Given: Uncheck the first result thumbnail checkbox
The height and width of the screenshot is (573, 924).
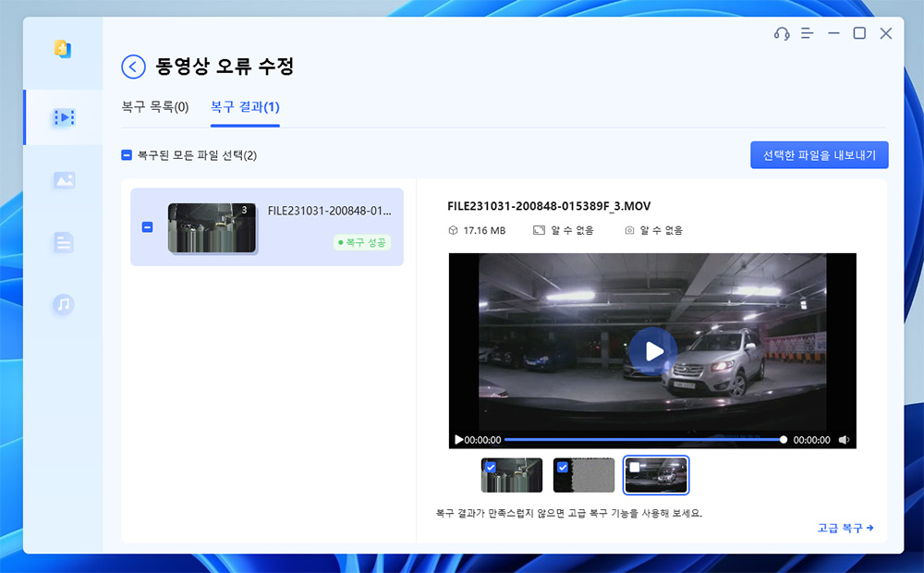Looking at the screenshot, I should [x=491, y=467].
